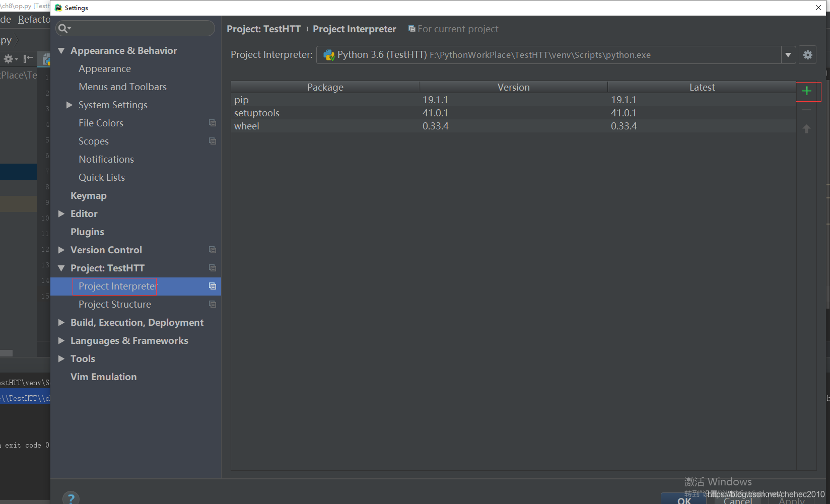Click the upgrade package arrow icon
830x504 pixels.
pos(807,129)
